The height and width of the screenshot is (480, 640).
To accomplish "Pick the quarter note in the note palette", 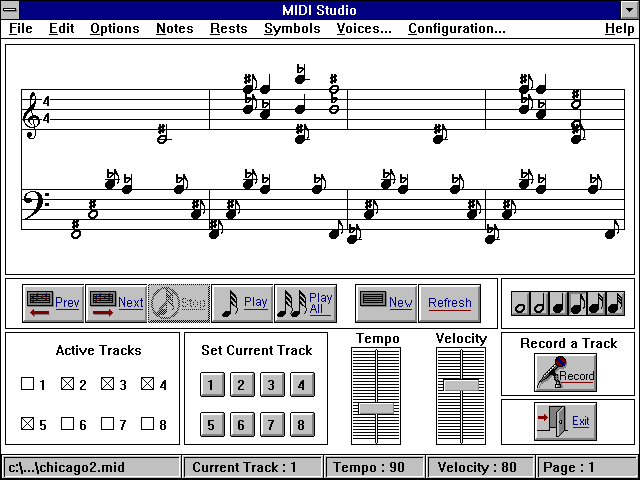I will (x=557, y=304).
